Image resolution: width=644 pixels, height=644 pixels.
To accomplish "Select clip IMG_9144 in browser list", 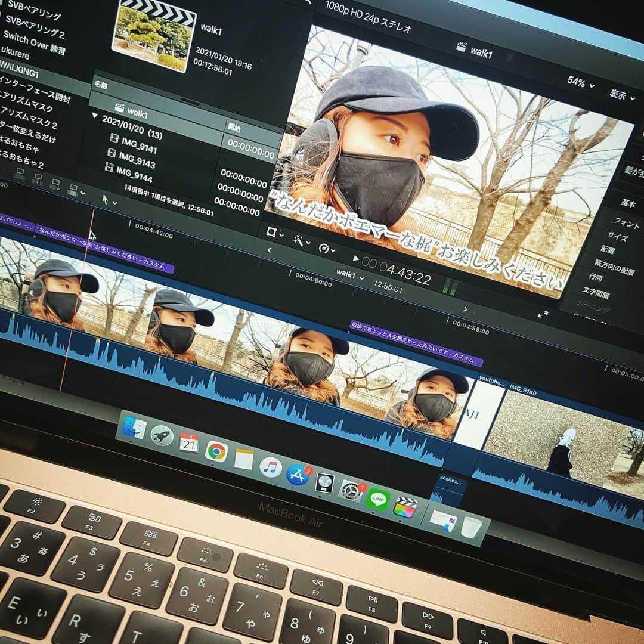I will click(129, 174).
